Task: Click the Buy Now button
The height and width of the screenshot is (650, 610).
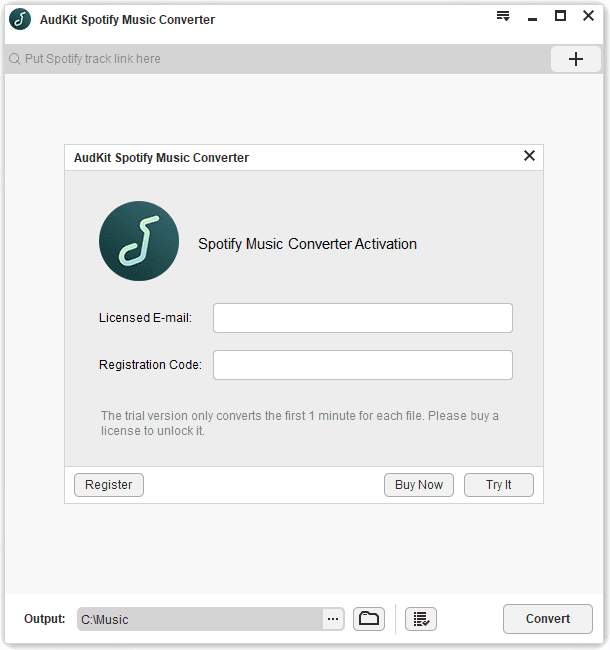Action: 419,485
